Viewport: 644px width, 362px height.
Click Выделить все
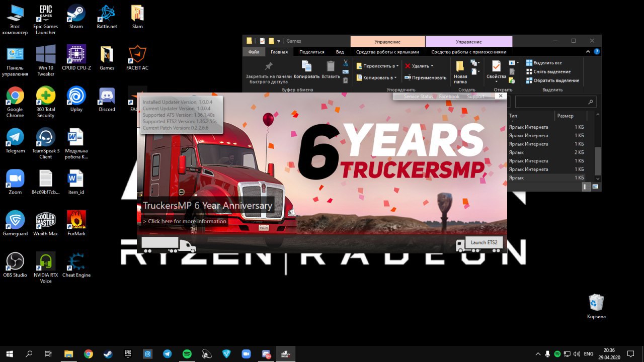tap(544, 63)
